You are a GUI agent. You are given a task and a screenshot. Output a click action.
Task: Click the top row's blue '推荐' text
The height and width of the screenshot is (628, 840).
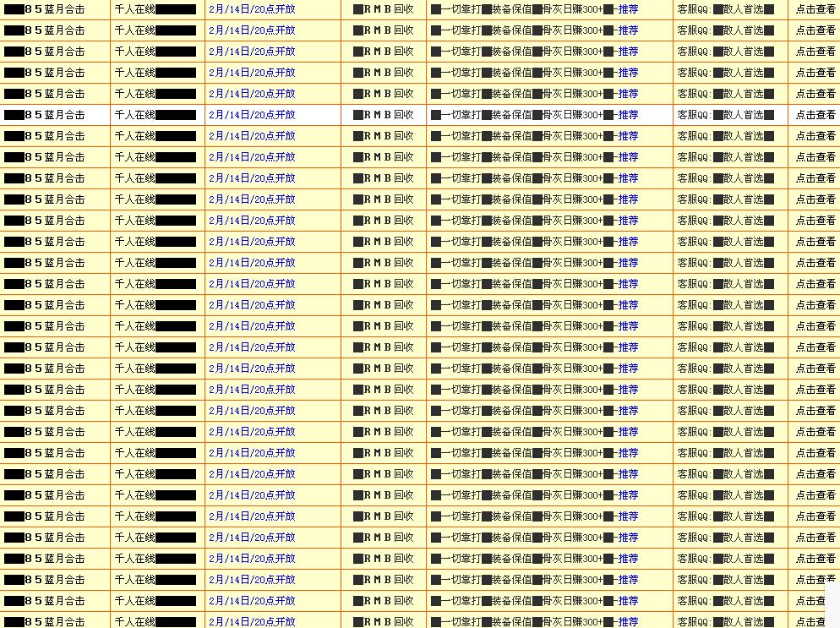point(627,9)
